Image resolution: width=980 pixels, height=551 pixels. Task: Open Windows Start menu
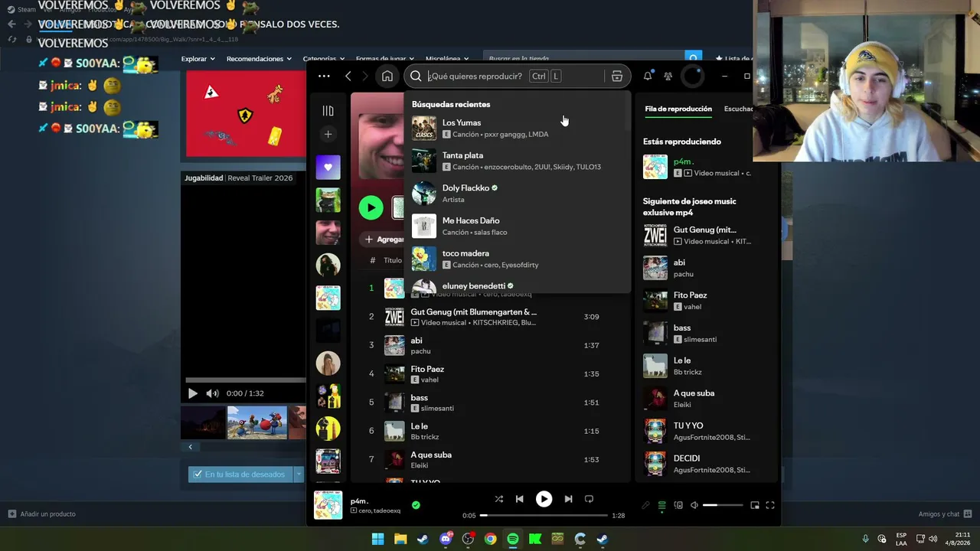[378, 539]
